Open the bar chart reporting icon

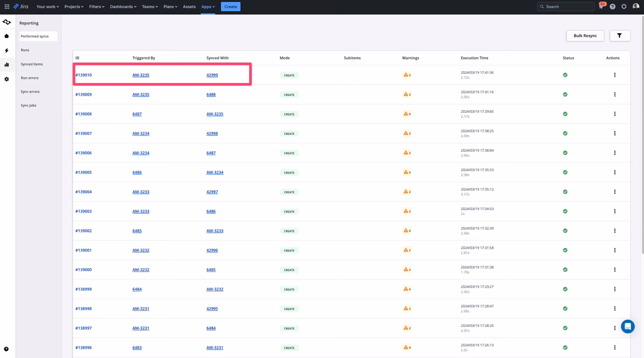(x=7, y=65)
